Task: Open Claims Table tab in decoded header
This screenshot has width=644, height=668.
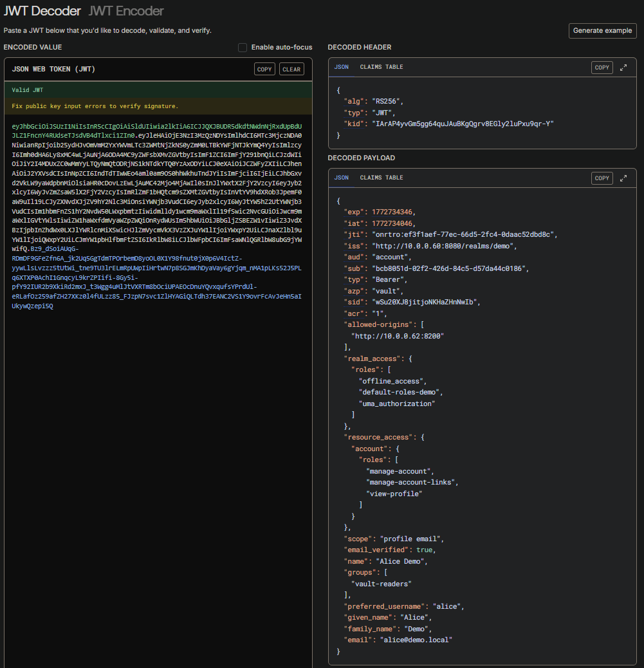Action: 382,67
